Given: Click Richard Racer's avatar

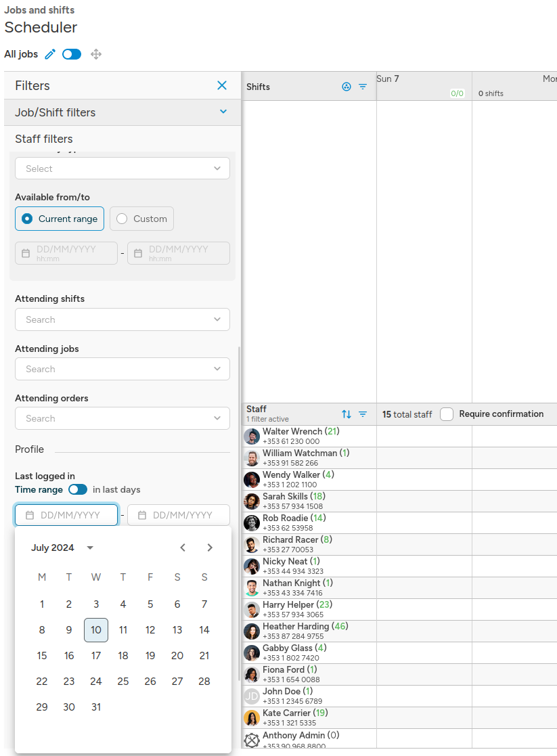Looking at the screenshot, I should [x=252, y=545].
